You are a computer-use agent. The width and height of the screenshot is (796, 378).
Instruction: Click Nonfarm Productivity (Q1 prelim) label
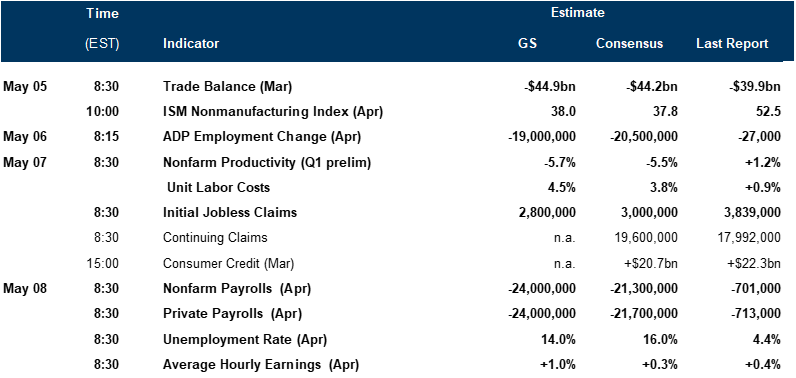click(267, 162)
